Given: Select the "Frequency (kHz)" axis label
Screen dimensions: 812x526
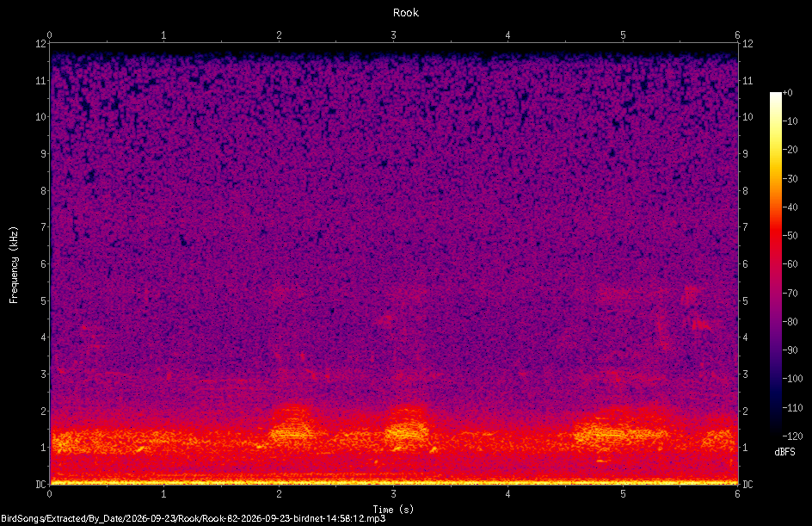Looking at the screenshot, I should point(14,265).
